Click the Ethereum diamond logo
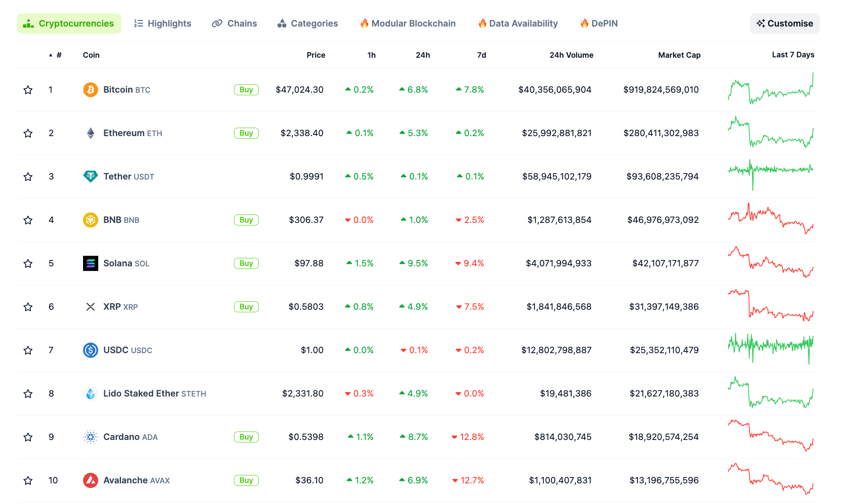The height and width of the screenshot is (504, 849). (x=90, y=133)
